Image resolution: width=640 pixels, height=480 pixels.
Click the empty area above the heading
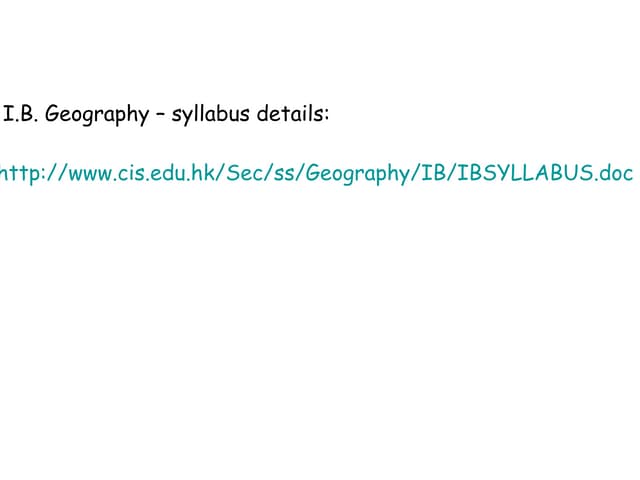(x=320, y=50)
